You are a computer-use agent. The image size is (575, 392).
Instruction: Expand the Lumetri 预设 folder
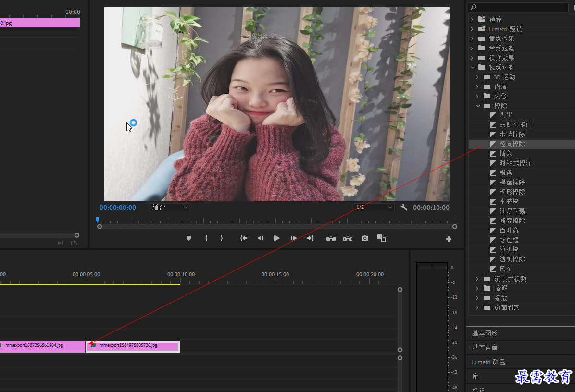point(472,29)
